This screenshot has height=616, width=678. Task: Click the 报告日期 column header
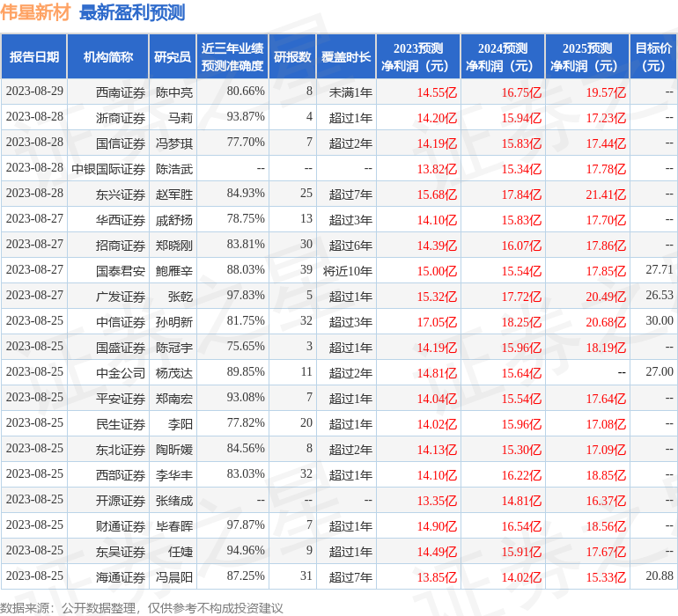pyautogui.click(x=34, y=56)
